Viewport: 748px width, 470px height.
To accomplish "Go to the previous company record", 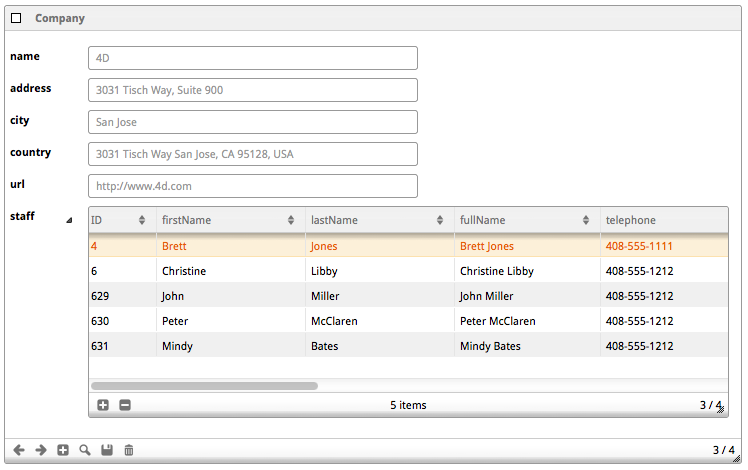I will click(x=19, y=450).
